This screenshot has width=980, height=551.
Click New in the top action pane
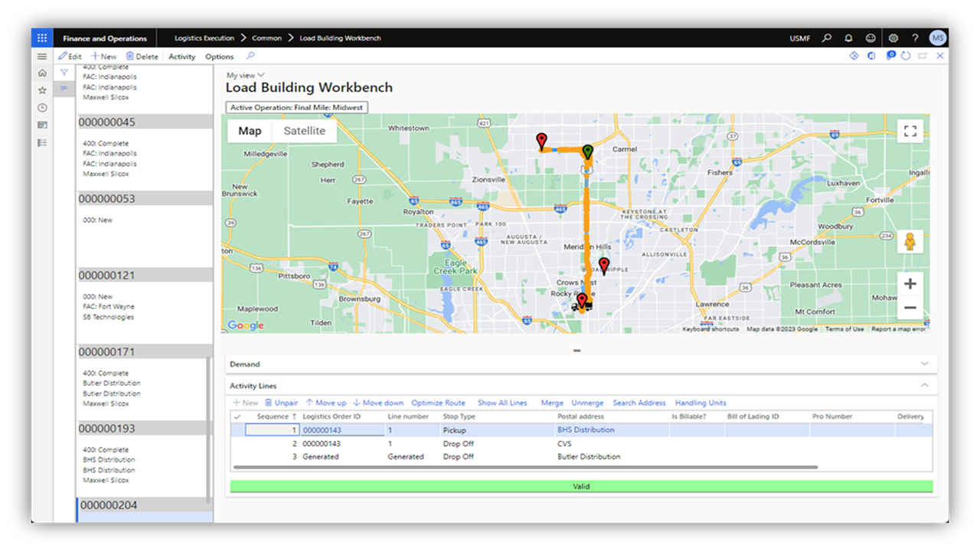pos(103,57)
